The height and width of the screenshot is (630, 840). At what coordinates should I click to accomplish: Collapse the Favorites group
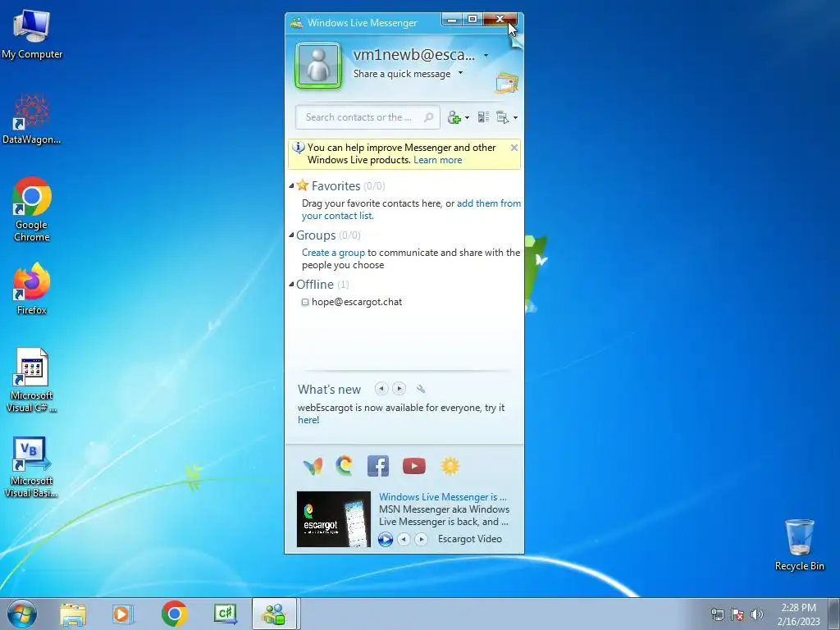click(x=291, y=186)
